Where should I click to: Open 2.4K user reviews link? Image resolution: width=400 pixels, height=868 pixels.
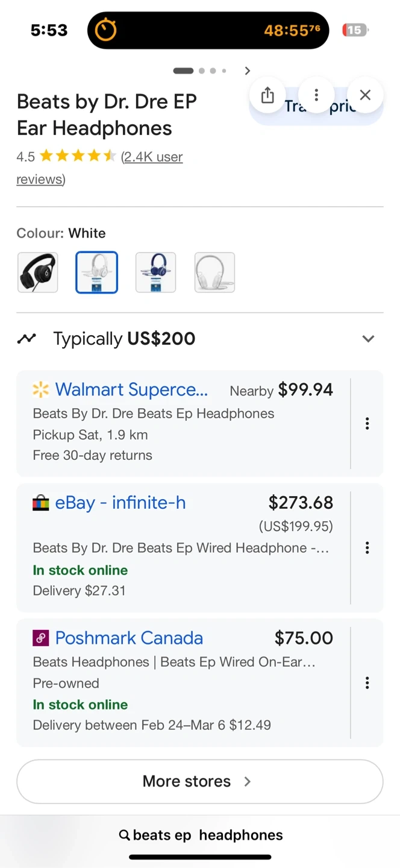coord(153,157)
